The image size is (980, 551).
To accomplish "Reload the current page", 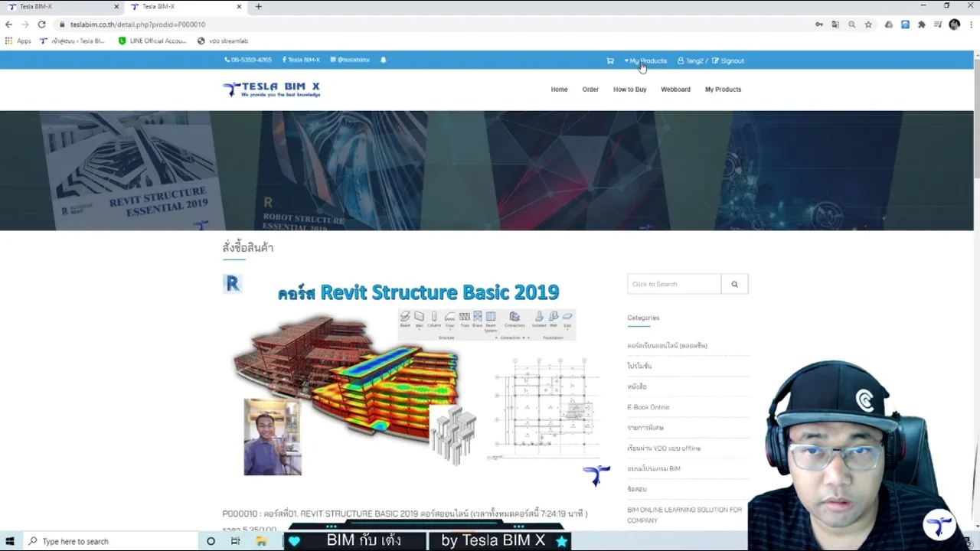I will (x=42, y=24).
